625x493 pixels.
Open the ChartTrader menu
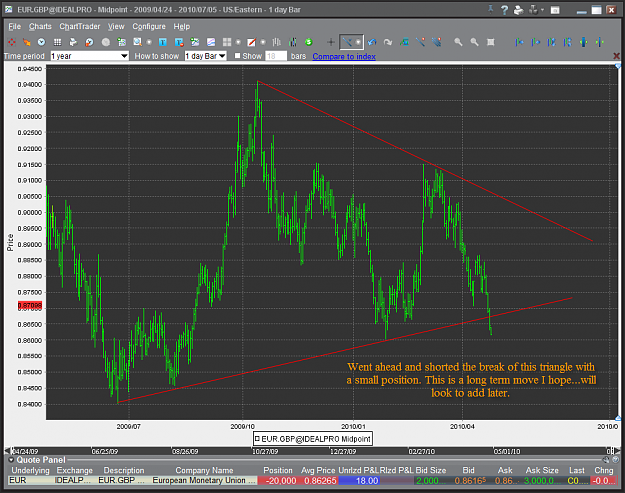coord(80,27)
